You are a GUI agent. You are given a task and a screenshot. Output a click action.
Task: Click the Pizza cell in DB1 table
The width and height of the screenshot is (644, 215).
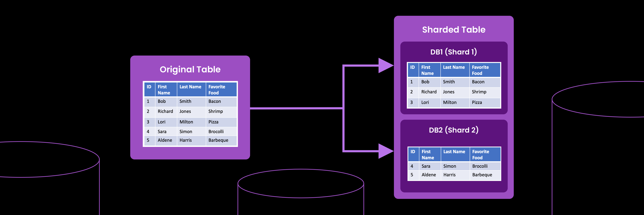click(477, 102)
